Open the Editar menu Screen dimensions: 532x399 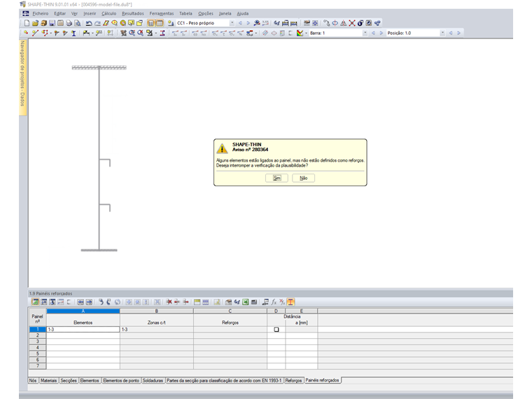click(60, 13)
